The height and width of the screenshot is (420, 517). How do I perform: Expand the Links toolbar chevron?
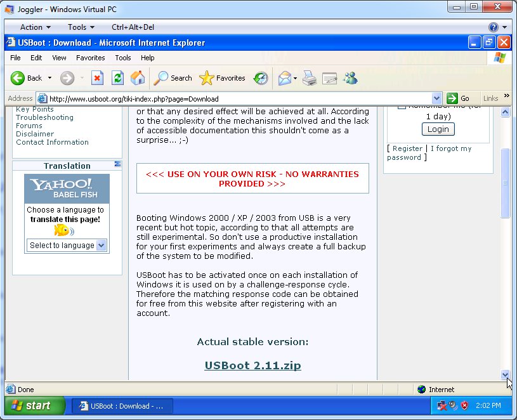pos(506,96)
